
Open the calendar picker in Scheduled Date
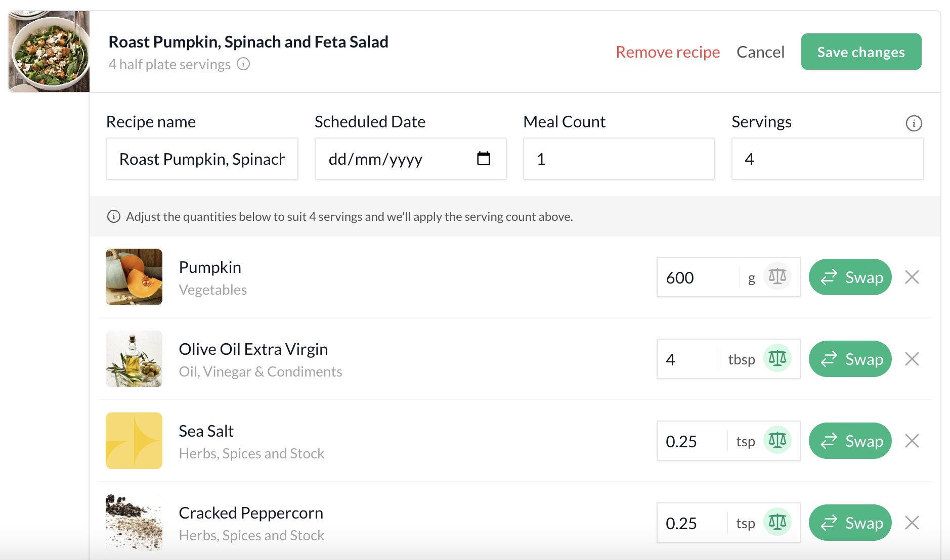(484, 159)
